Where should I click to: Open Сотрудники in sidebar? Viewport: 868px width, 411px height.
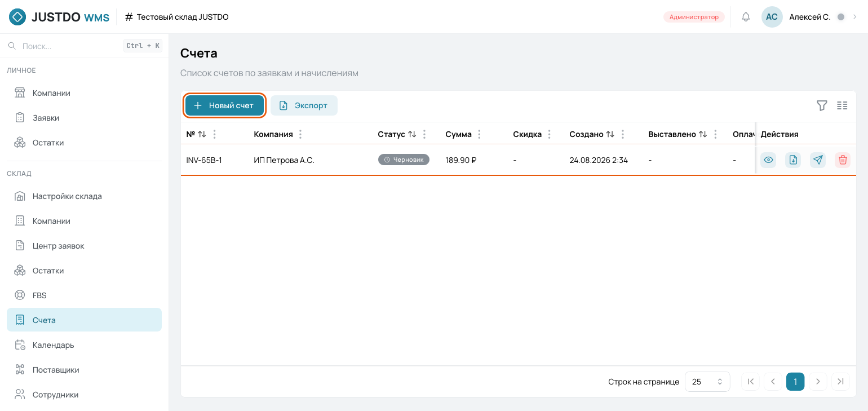point(84,395)
